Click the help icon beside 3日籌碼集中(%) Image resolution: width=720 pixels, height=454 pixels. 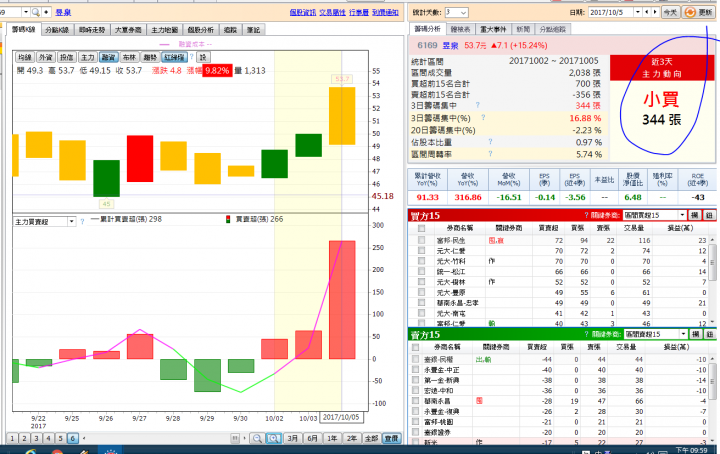pos(483,118)
